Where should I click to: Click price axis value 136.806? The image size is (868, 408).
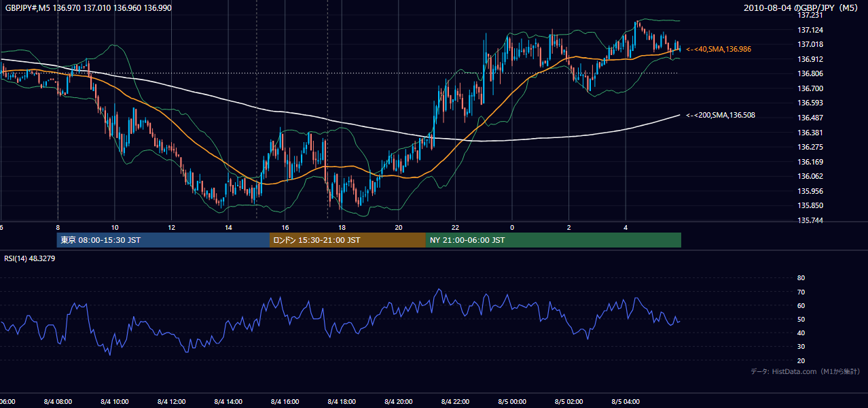pos(810,73)
